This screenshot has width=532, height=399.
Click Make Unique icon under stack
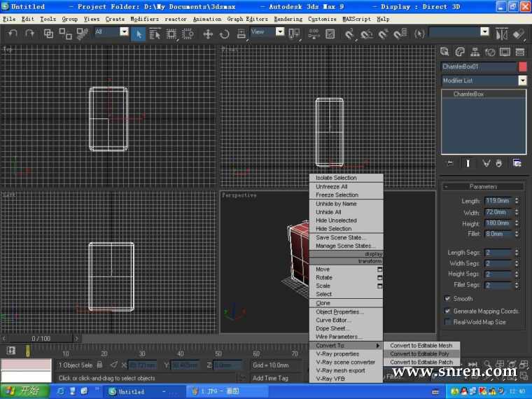(x=486, y=164)
